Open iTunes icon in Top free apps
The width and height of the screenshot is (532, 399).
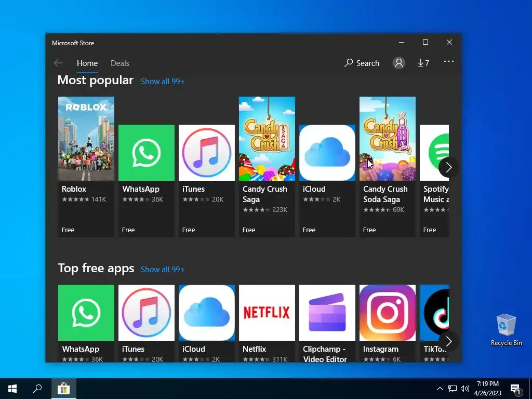(x=146, y=312)
